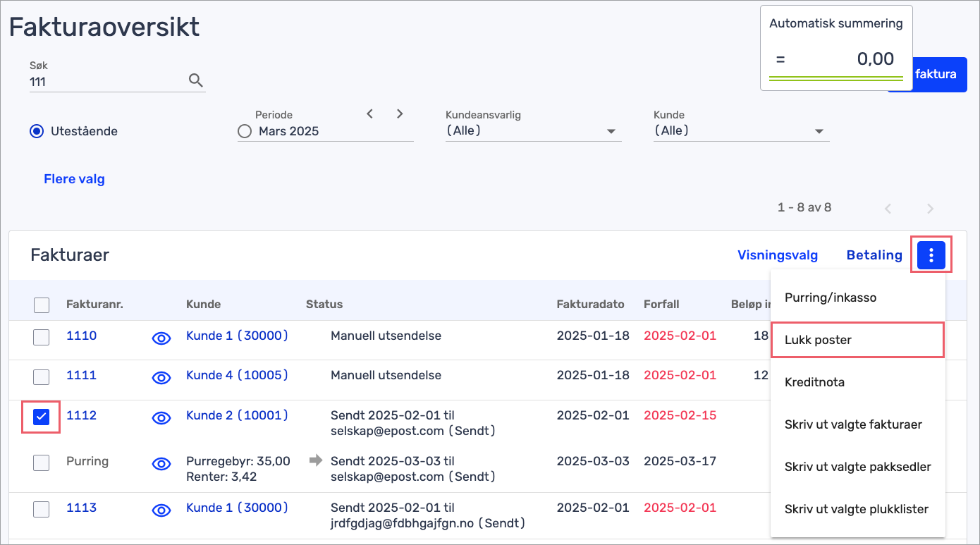Open Visningsvalg display options

click(x=778, y=255)
